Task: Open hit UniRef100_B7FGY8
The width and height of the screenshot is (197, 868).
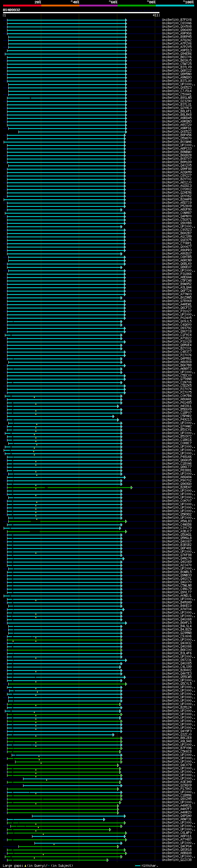Action: tap(177, 20)
